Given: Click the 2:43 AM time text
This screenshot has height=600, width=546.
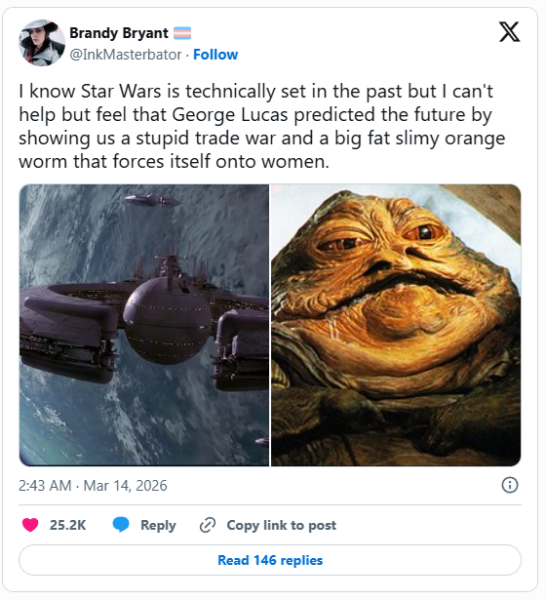Looking at the screenshot, I should click(45, 486).
